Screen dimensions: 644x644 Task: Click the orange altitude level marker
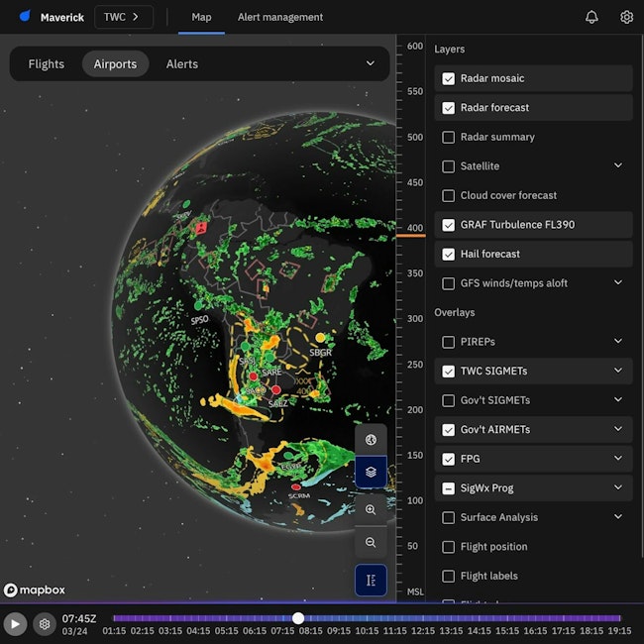point(410,236)
